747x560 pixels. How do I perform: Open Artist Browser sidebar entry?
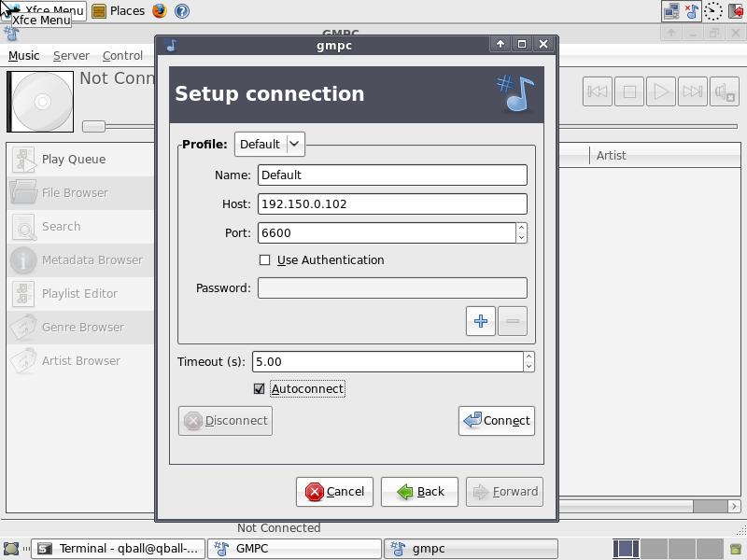tap(80, 360)
